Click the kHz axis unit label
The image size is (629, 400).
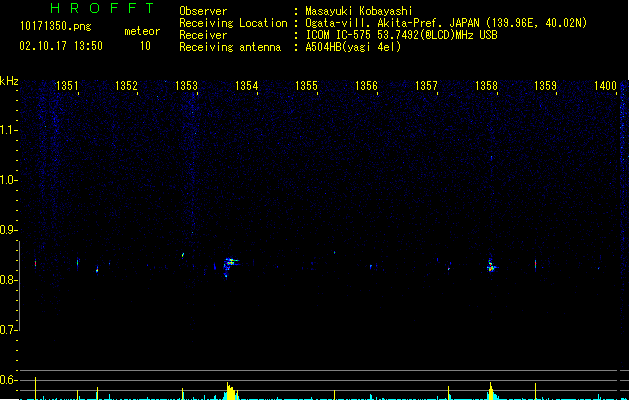click(x=9, y=81)
